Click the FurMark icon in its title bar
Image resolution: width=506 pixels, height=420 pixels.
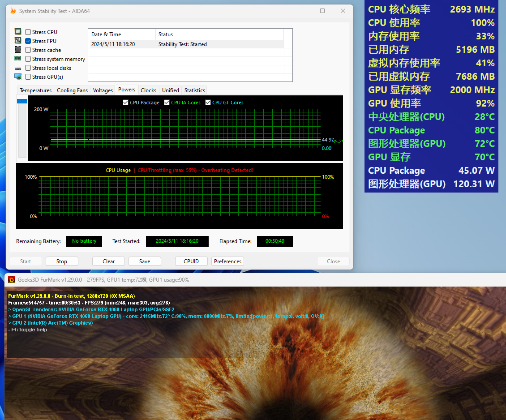(x=12, y=280)
